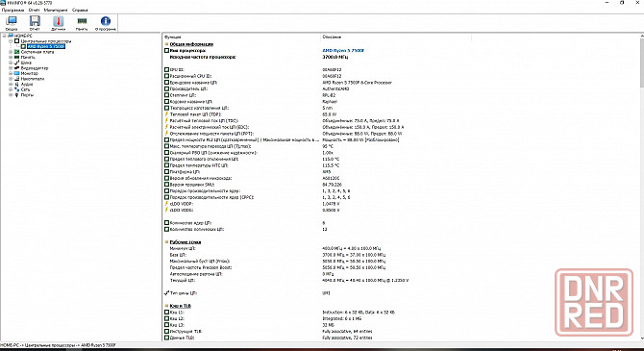644x351 pixels.
Task: Expand the Память tree node
Action: 11,57
